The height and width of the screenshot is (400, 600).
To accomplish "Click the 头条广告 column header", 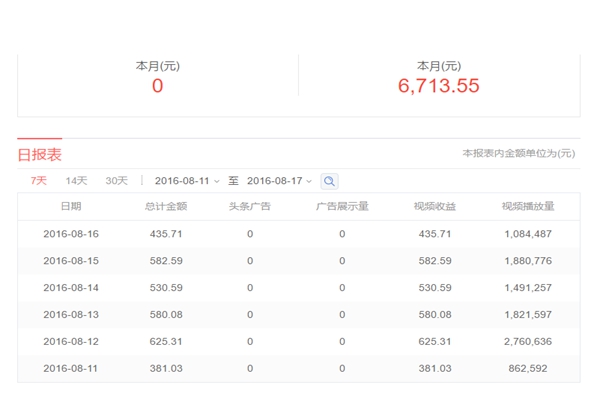I will pos(250,207).
